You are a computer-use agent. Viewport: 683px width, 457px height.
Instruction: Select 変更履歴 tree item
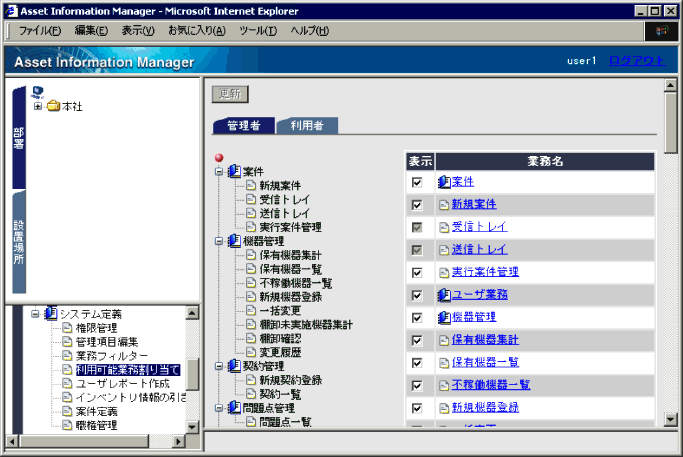[280, 352]
